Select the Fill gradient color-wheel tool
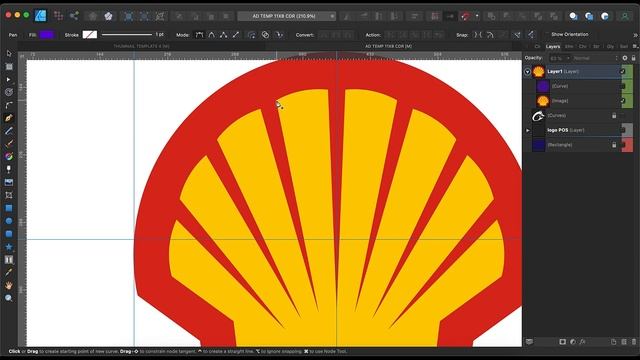 tap(9, 156)
